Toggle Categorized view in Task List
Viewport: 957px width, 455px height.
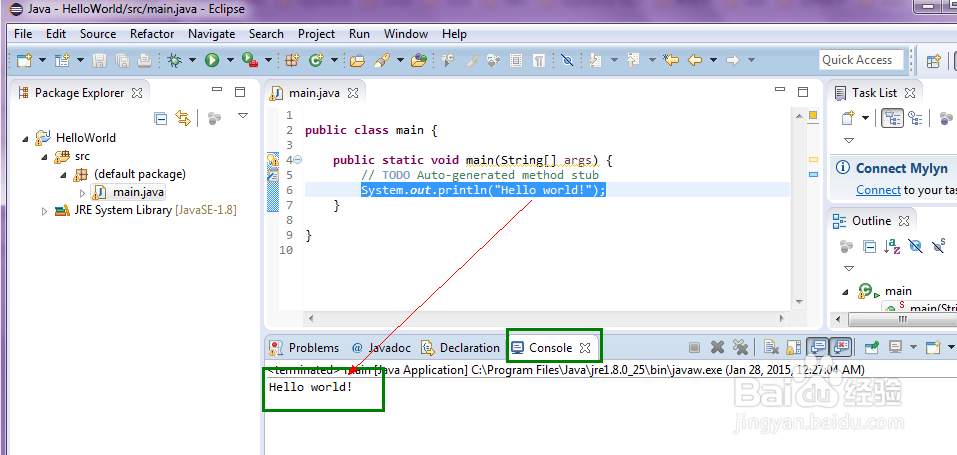coord(893,117)
